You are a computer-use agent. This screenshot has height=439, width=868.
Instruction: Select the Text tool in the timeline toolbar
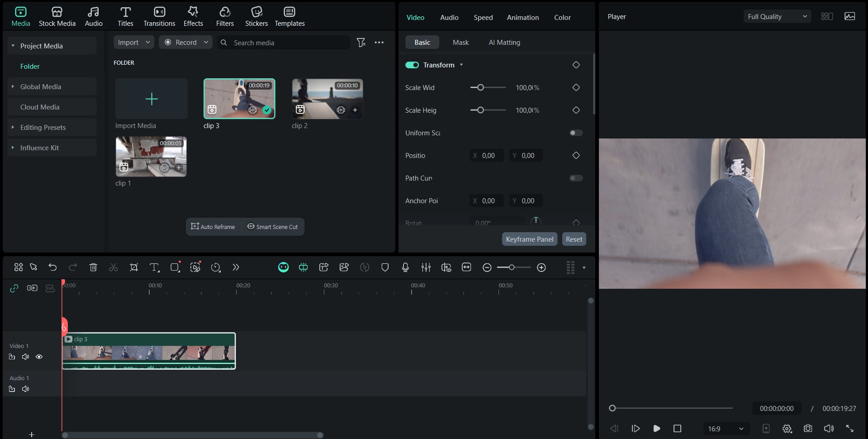154,267
